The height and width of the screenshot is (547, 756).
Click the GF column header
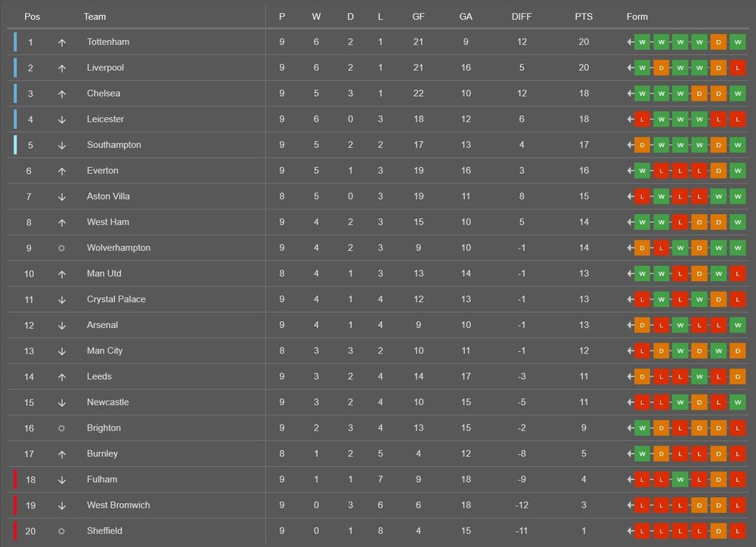point(418,17)
